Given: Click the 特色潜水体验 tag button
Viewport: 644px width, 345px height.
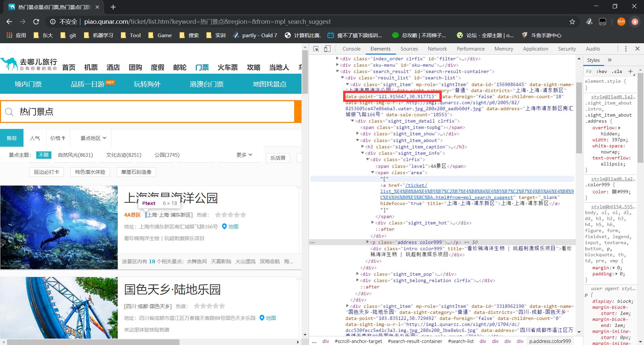Looking at the screenshot, I should [90, 172].
